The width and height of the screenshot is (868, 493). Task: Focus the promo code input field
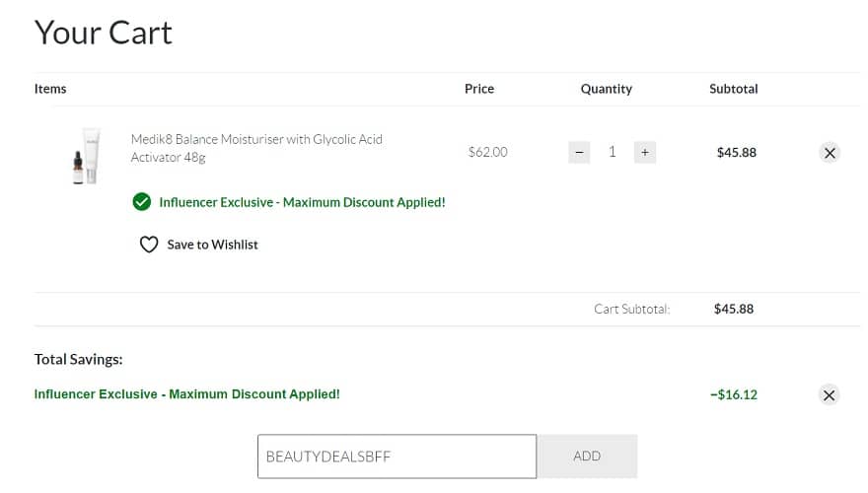tap(397, 457)
